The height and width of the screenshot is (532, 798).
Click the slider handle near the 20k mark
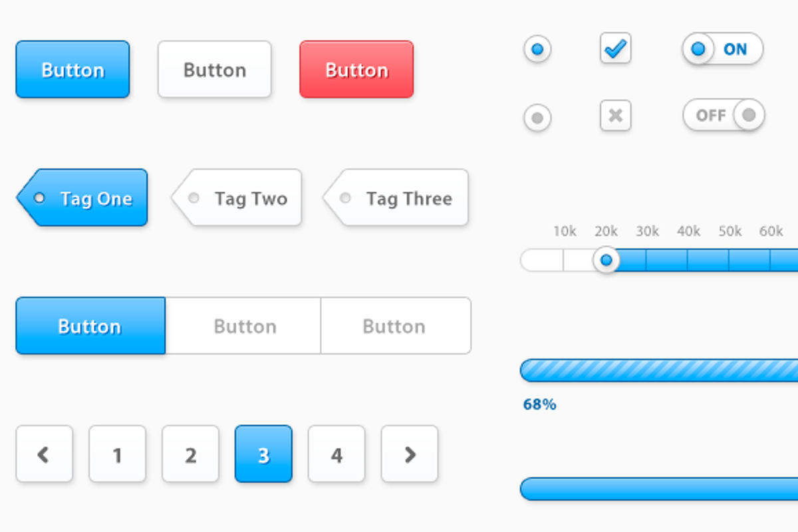tap(606, 261)
